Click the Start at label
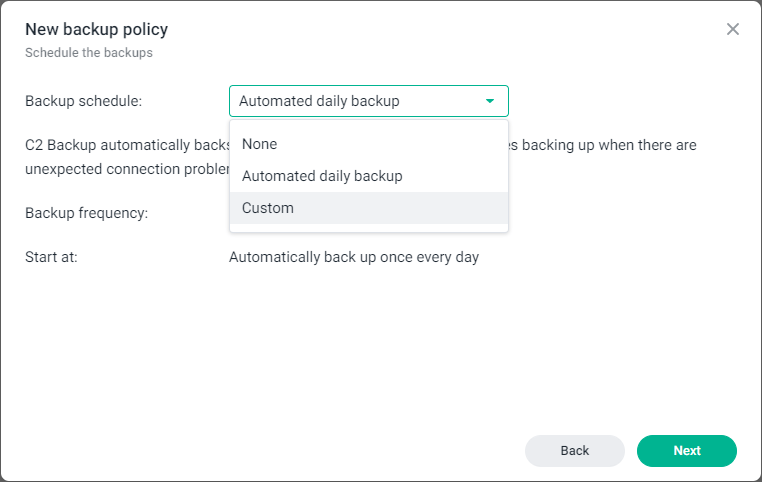The image size is (762, 482). tap(51, 257)
